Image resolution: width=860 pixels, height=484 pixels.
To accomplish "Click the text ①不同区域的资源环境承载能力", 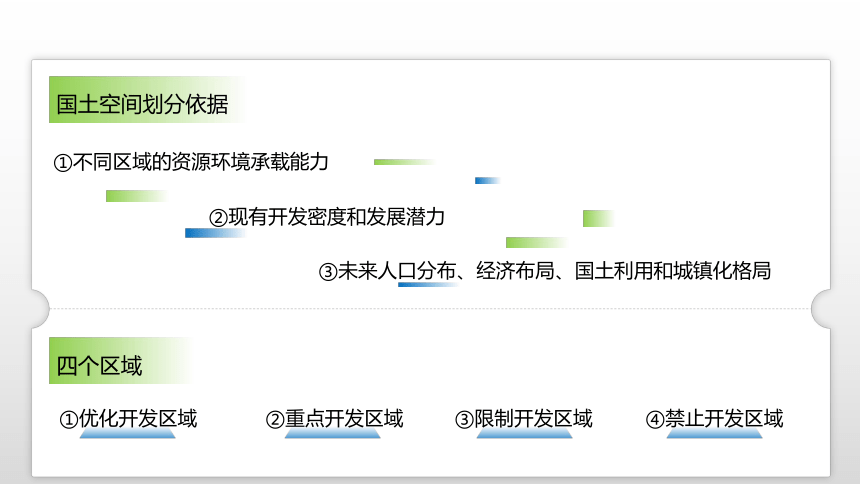I will click(x=191, y=162).
